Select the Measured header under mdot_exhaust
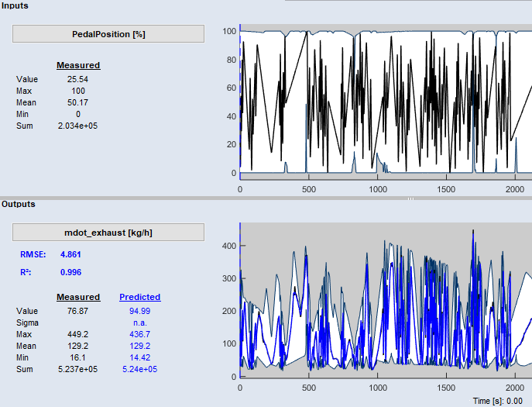This screenshot has height=407, width=532. (x=78, y=297)
